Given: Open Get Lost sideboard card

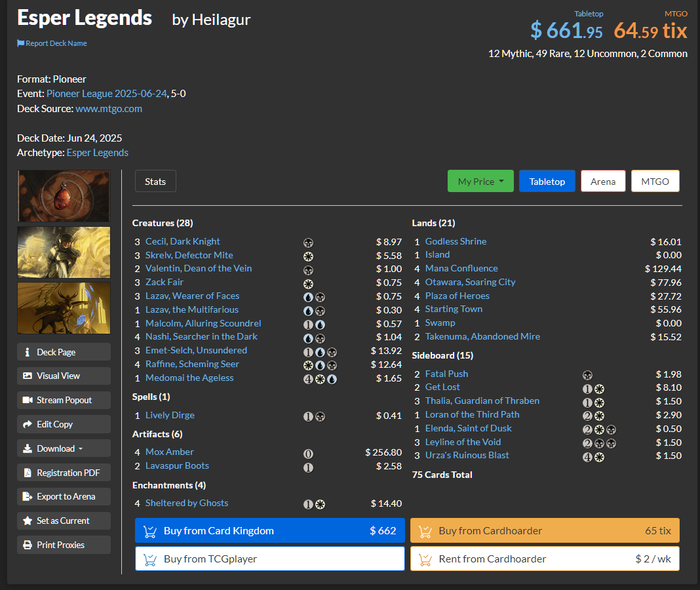Looking at the screenshot, I should 442,387.
